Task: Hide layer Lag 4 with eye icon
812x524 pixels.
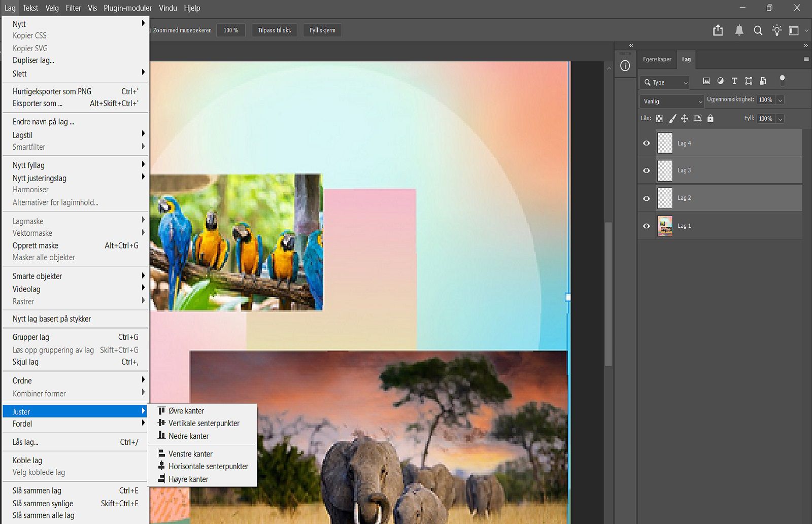Action: pos(647,143)
